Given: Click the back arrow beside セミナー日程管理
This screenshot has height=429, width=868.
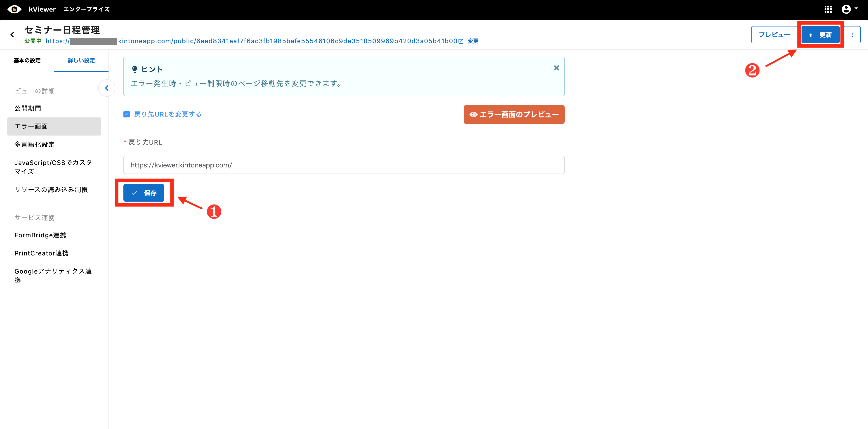Looking at the screenshot, I should pos(12,35).
